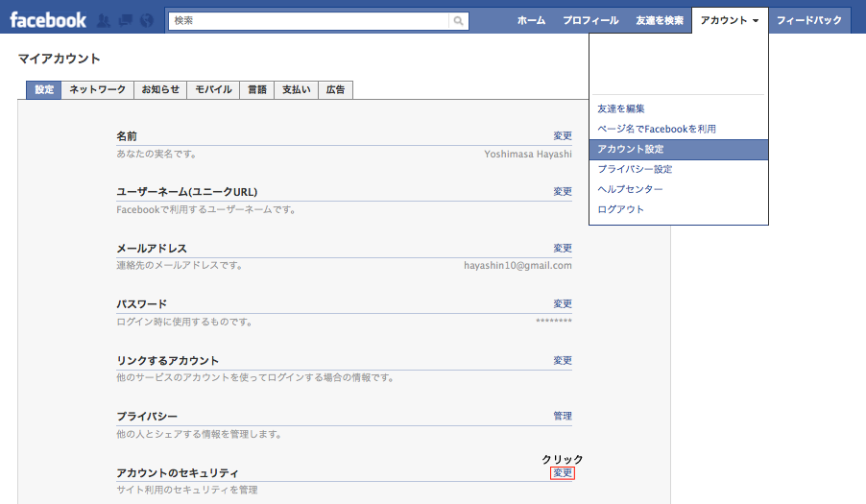This screenshot has height=504, width=866.
Task: Select アカウント設定 in the dropdown
Action: [x=631, y=150]
